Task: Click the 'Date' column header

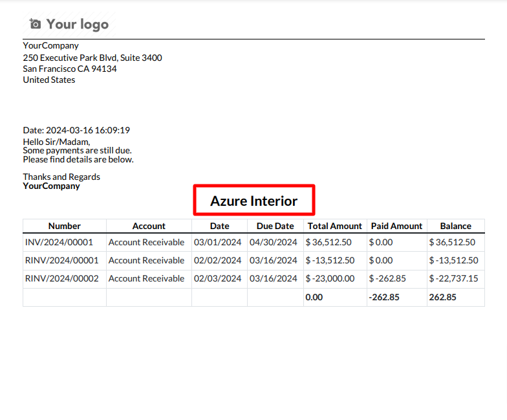Action: pyautogui.click(x=220, y=226)
